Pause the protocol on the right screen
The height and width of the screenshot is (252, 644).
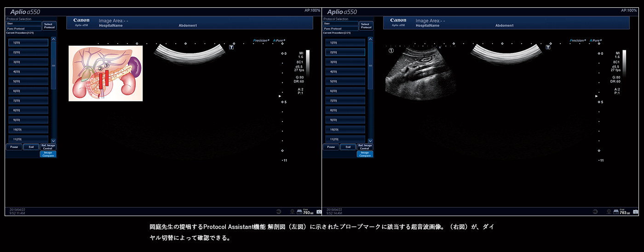click(331, 147)
